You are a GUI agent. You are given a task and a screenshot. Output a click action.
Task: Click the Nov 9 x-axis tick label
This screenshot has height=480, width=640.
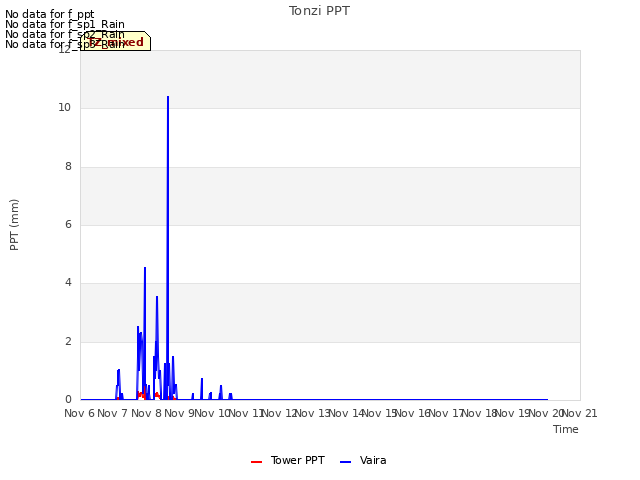(180, 413)
